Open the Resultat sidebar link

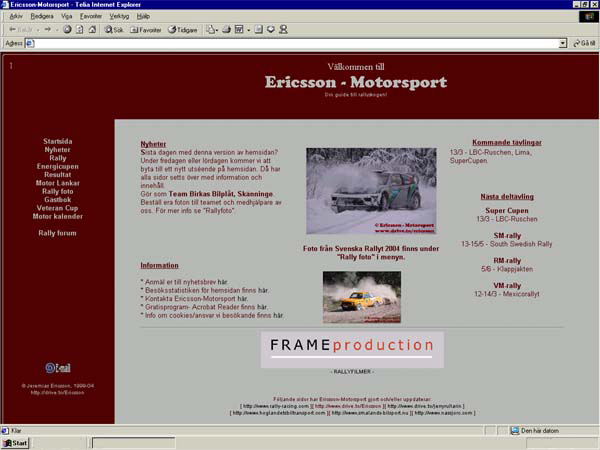click(x=57, y=175)
